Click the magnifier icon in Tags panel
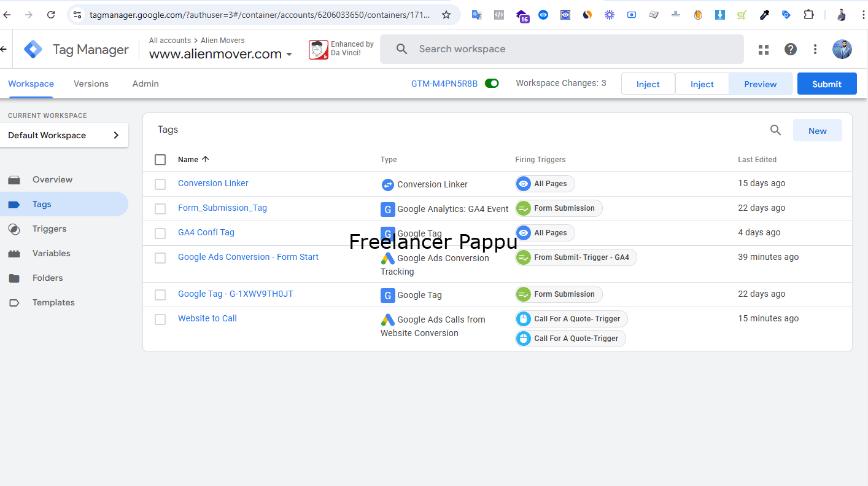This screenshot has width=868, height=486. [x=776, y=130]
